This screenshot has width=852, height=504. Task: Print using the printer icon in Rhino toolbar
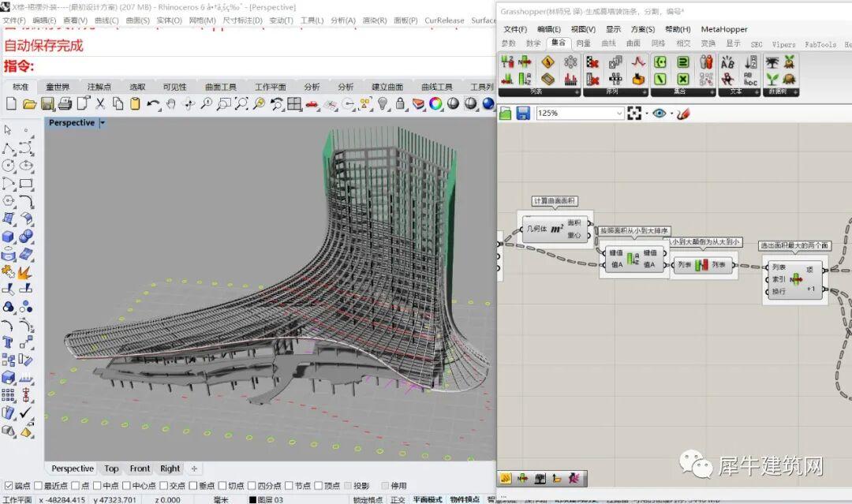click(x=65, y=103)
